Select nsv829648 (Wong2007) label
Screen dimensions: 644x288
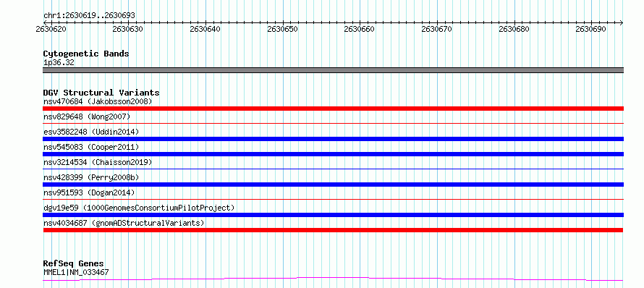click(x=87, y=117)
